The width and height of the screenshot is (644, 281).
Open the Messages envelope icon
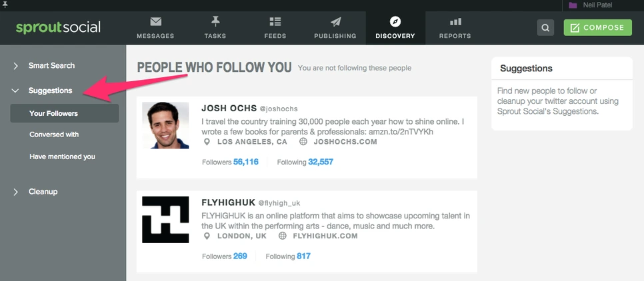tap(155, 22)
